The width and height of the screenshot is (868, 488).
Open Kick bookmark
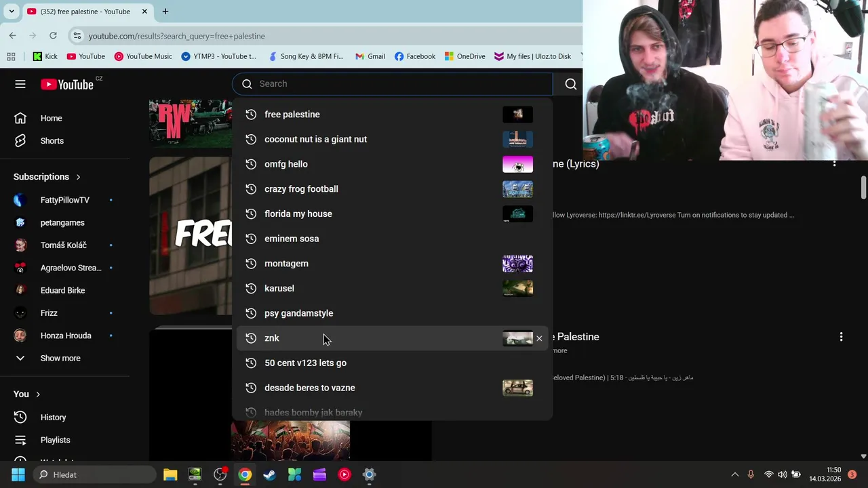[x=45, y=56]
